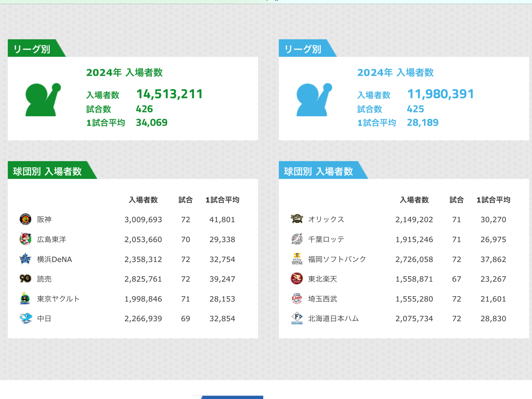
Task: Click Hanshin's per-game average 41,801
Action: coord(222,220)
